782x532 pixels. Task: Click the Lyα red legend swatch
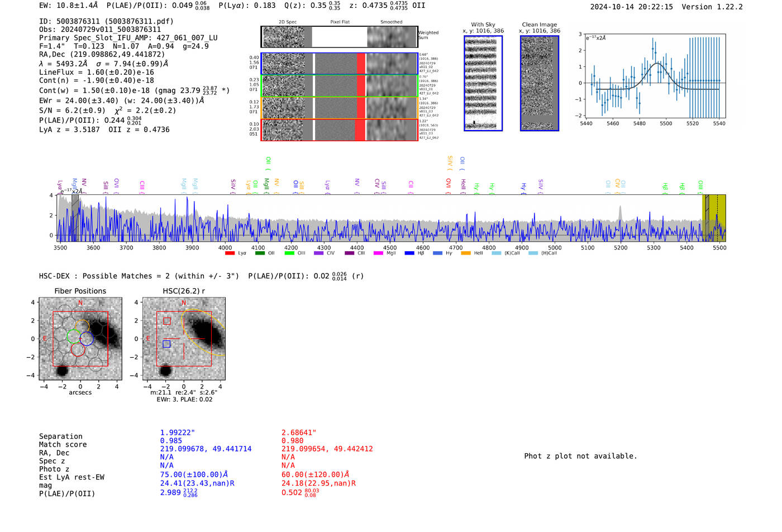point(230,253)
